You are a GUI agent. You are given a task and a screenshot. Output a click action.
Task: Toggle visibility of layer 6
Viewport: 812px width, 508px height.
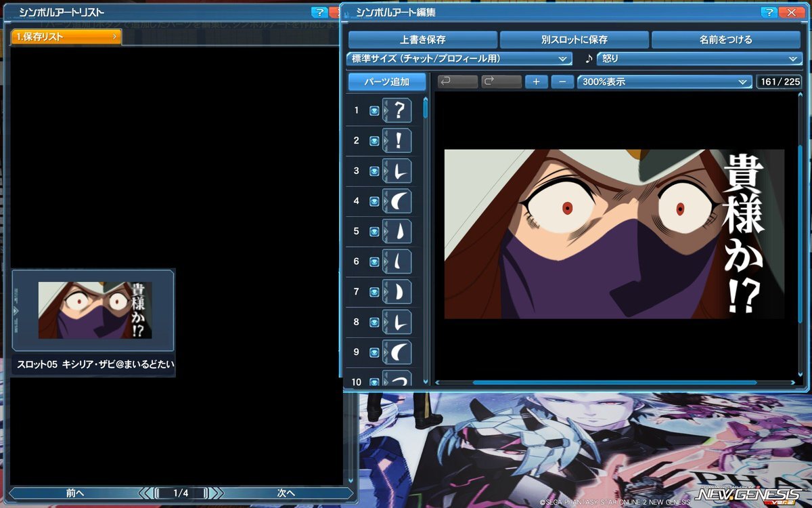click(x=374, y=261)
